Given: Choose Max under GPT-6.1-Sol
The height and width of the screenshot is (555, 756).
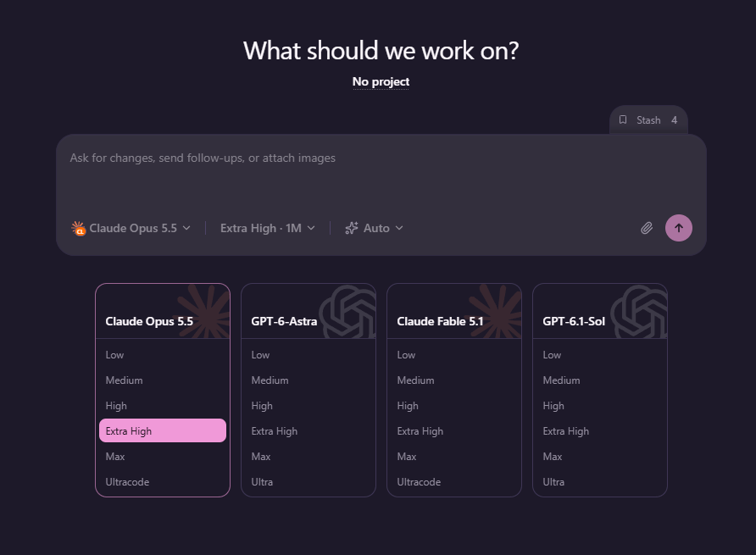Looking at the screenshot, I should coord(600,457).
